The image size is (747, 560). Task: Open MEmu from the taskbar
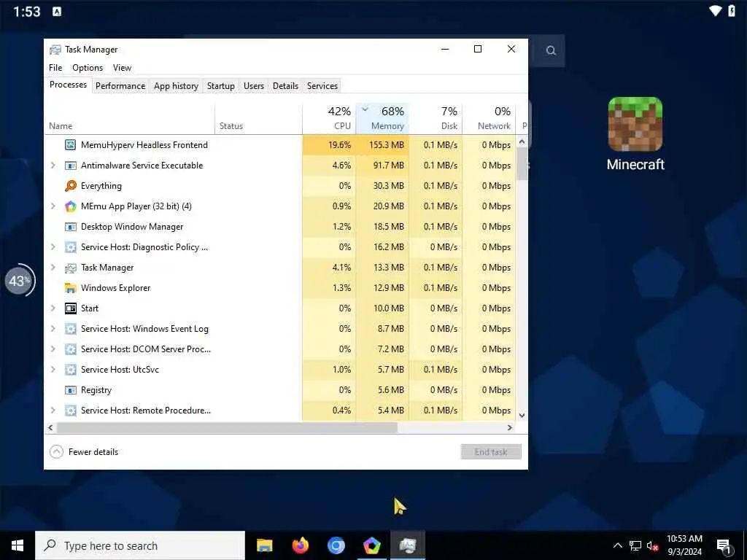(371, 545)
